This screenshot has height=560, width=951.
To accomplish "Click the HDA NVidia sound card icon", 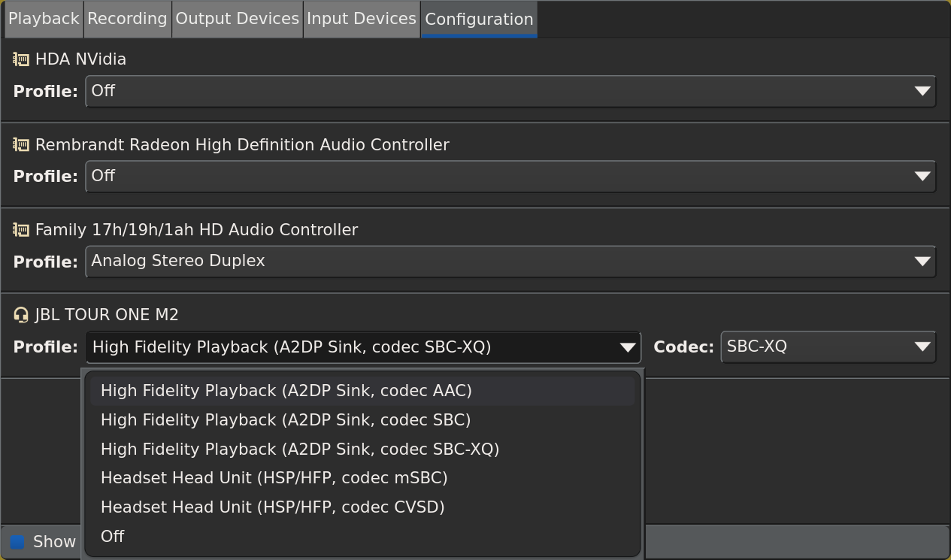I will tap(21, 59).
